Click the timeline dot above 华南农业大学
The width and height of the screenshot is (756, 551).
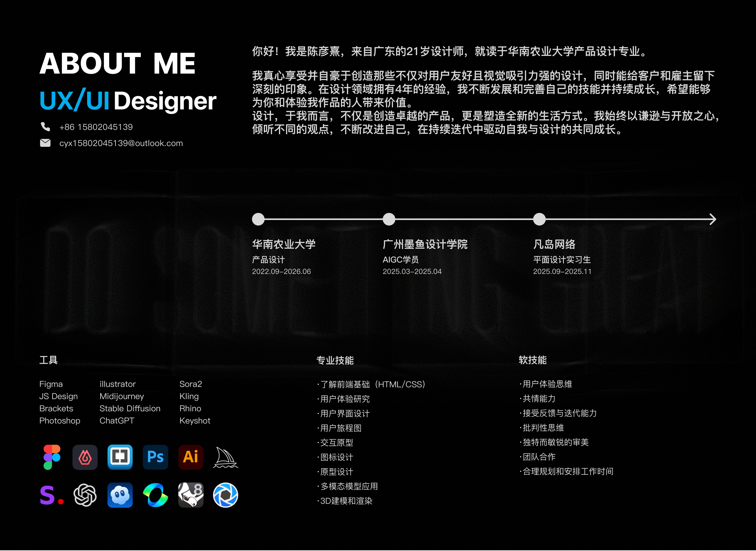click(258, 219)
